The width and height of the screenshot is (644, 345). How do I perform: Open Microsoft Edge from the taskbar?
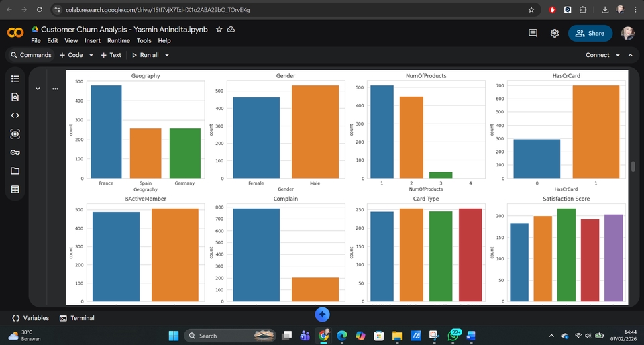tap(341, 336)
